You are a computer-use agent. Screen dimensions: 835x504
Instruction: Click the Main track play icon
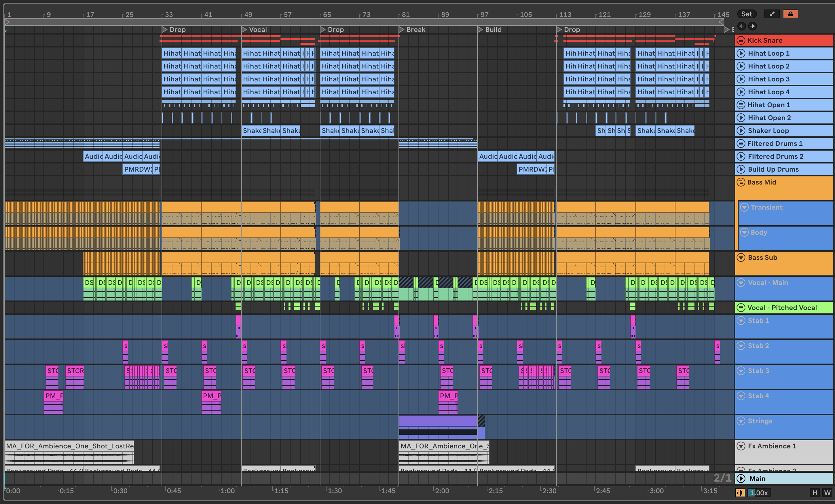741,479
